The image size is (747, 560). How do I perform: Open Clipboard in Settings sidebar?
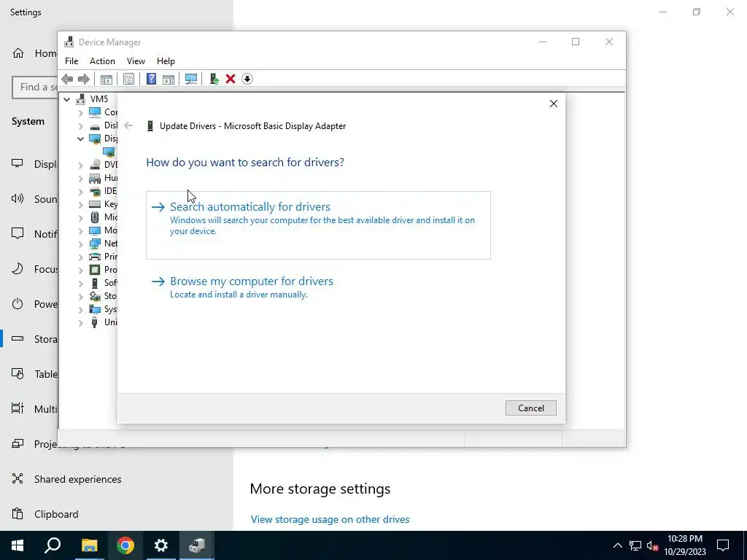(x=56, y=514)
